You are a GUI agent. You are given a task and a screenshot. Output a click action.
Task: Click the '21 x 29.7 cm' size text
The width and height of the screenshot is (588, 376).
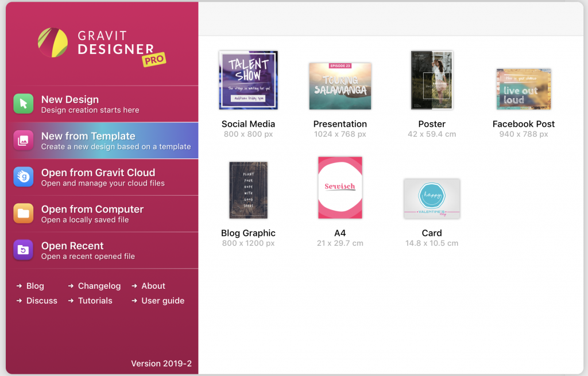[340, 243]
